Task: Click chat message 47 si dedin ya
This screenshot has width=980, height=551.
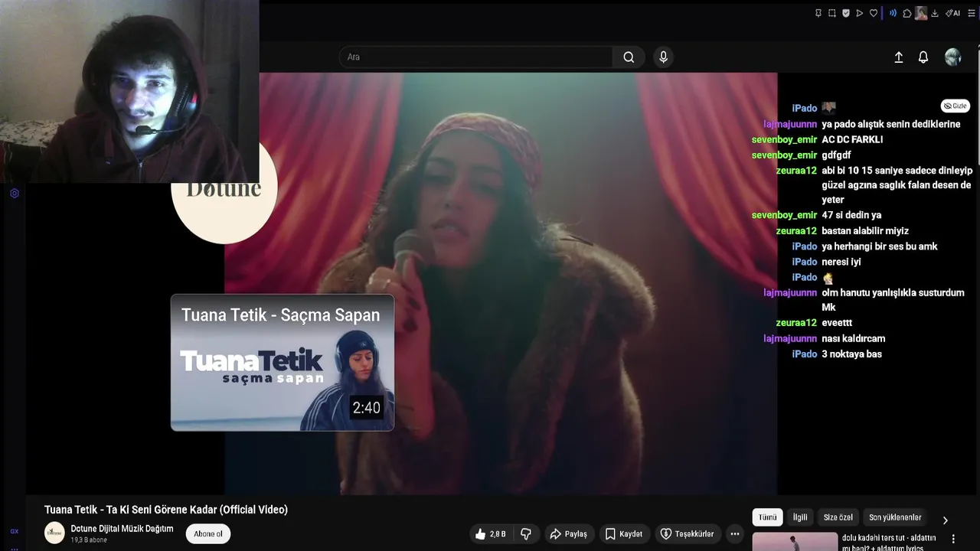Action: [x=851, y=215]
